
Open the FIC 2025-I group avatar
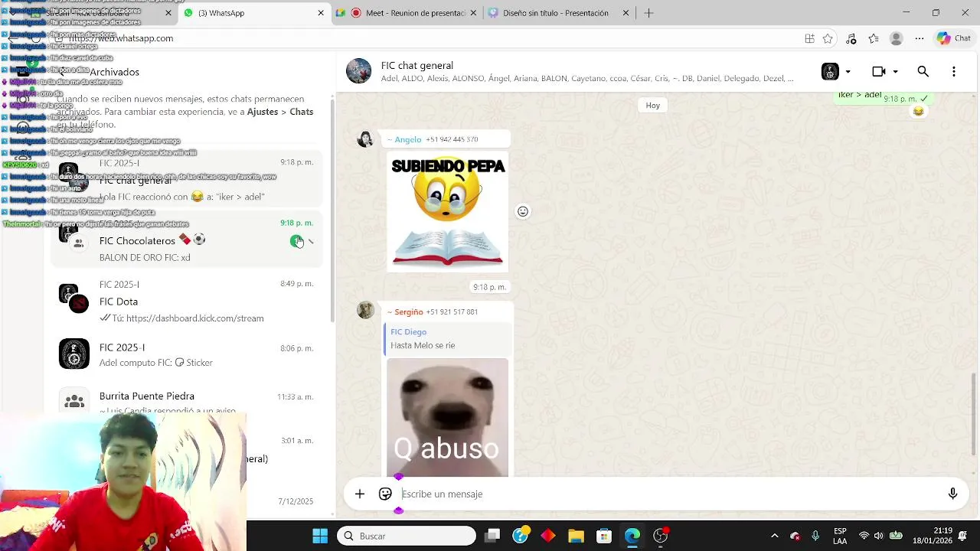coord(74,354)
